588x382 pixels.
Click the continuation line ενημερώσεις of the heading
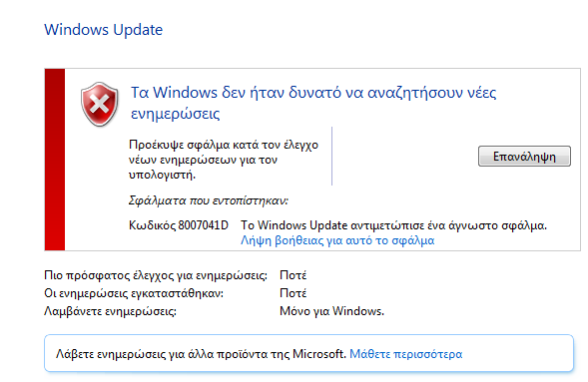(175, 114)
